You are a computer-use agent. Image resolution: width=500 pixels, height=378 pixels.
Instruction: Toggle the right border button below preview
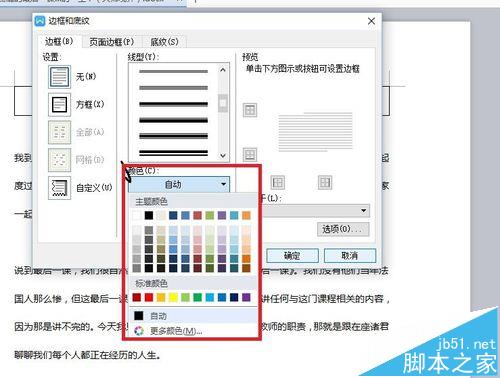click(325, 183)
